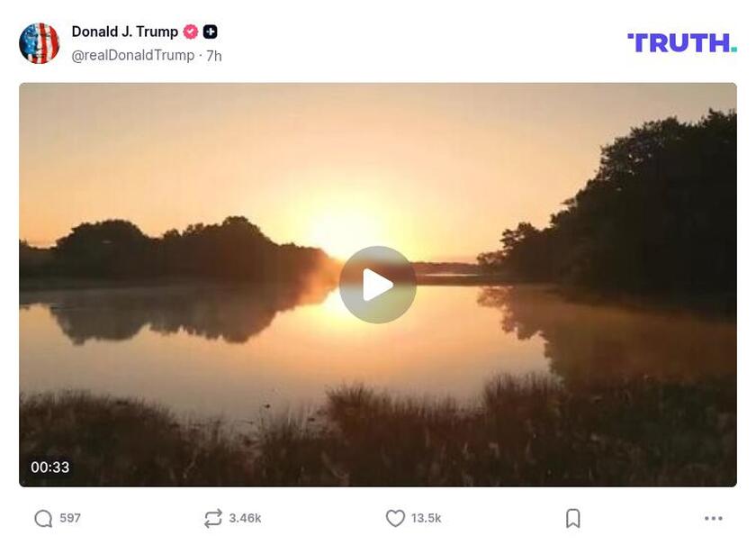Click the 3.46k ReTruth count

point(246,518)
